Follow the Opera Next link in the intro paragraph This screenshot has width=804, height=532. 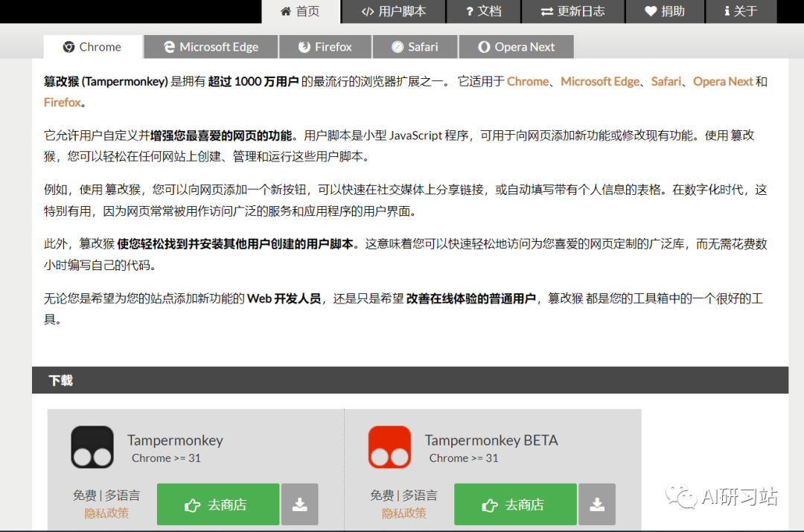(x=723, y=82)
